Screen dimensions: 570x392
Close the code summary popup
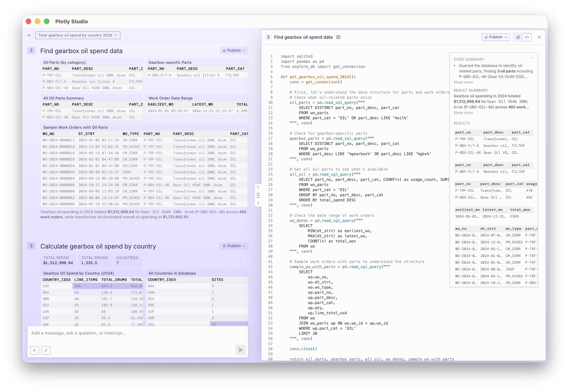[x=532, y=58]
